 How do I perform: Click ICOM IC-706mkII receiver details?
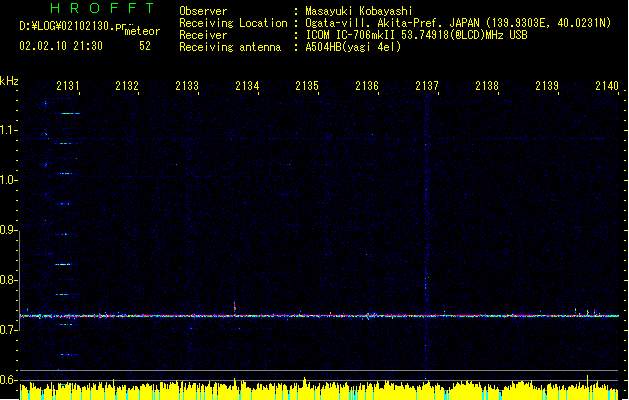click(x=416, y=35)
